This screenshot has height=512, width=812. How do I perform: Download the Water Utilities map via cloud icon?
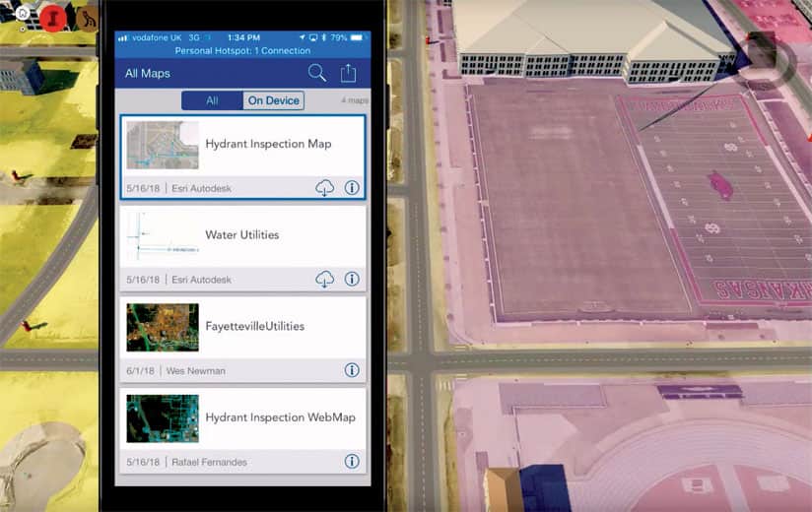(x=324, y=280)
